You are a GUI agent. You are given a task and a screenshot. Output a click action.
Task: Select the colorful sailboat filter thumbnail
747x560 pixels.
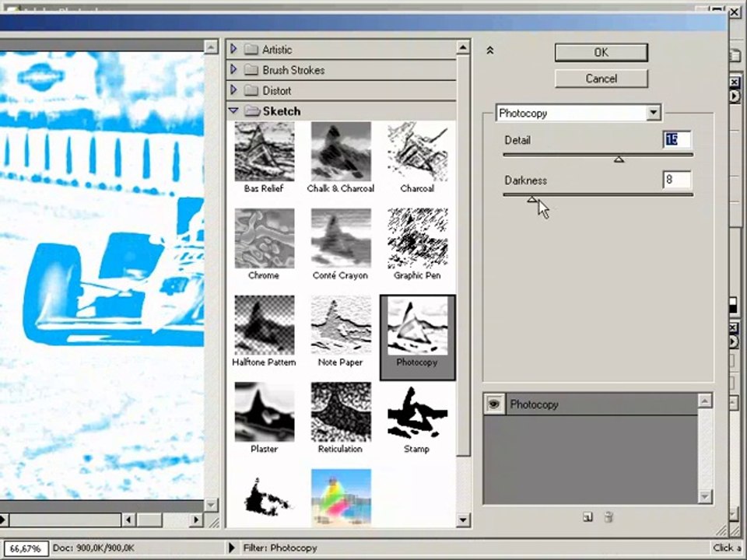click(x=341, y=498)
